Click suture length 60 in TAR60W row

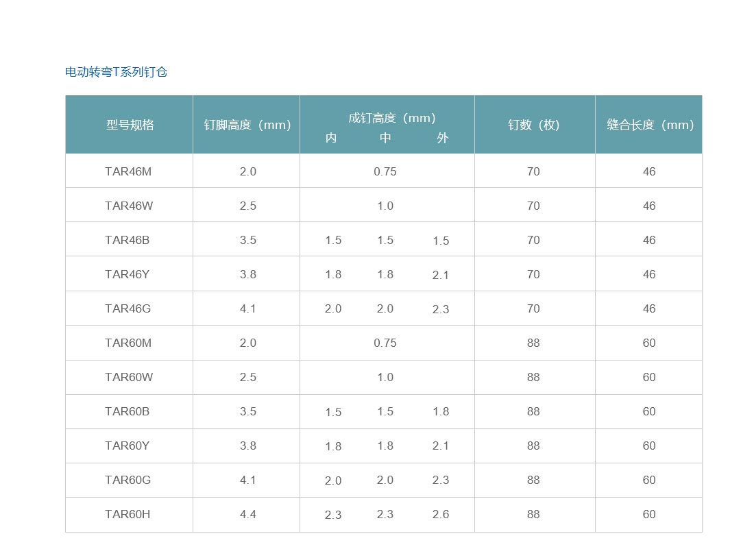pos(649,378)
